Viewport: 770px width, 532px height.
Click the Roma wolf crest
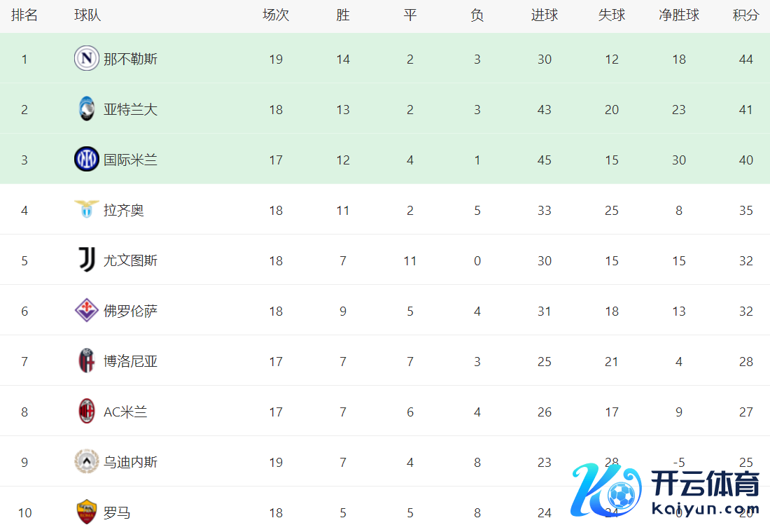pyautogui.click(x=87, y=512)
